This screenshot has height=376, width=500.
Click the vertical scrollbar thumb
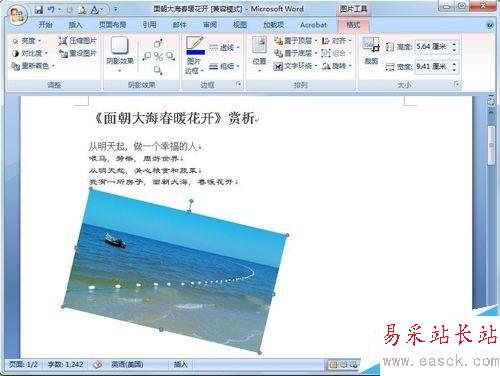point(491,146)
